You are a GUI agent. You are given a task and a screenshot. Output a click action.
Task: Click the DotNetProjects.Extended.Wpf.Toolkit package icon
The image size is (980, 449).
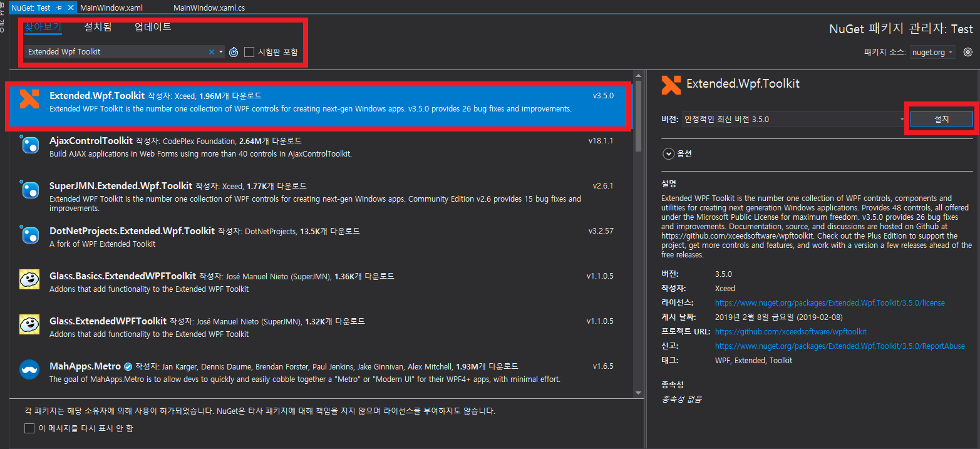point(29,235)
